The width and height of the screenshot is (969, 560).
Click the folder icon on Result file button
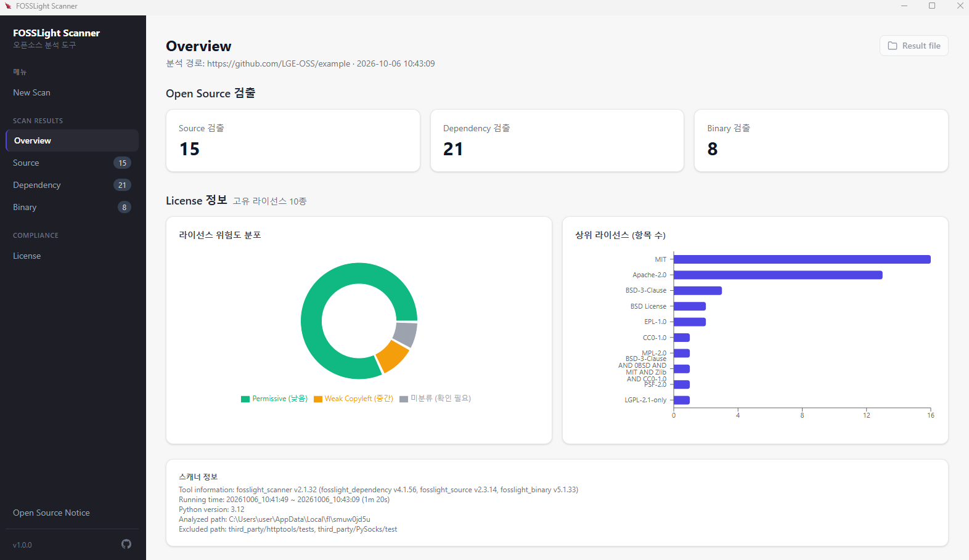pos(892,46)
